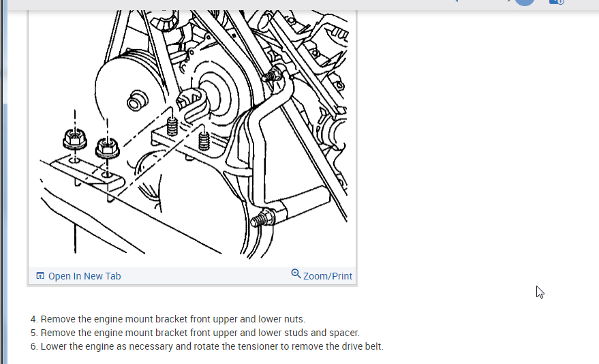Click step 5 text about studs and spacer

click(195, 333)
